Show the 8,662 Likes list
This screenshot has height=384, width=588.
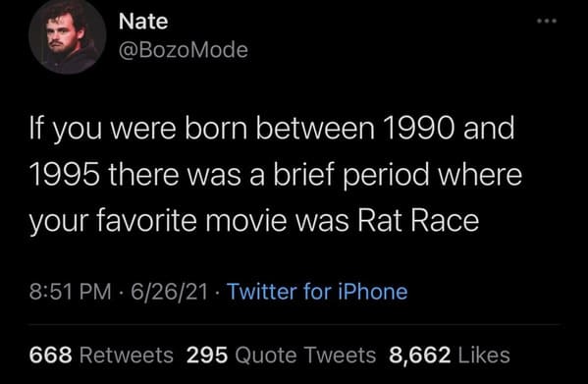[x=450, y=355]
